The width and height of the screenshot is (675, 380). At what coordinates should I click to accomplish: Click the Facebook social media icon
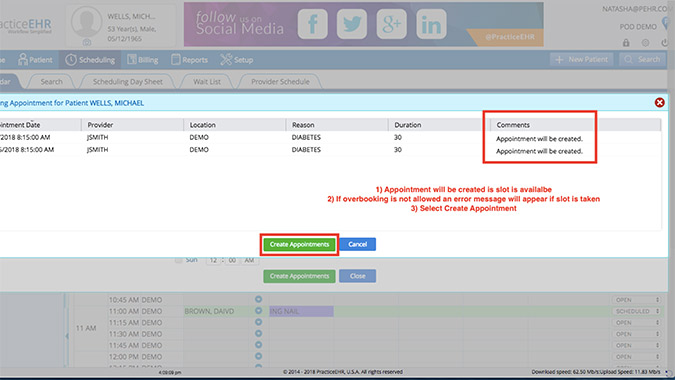point(313,24)
